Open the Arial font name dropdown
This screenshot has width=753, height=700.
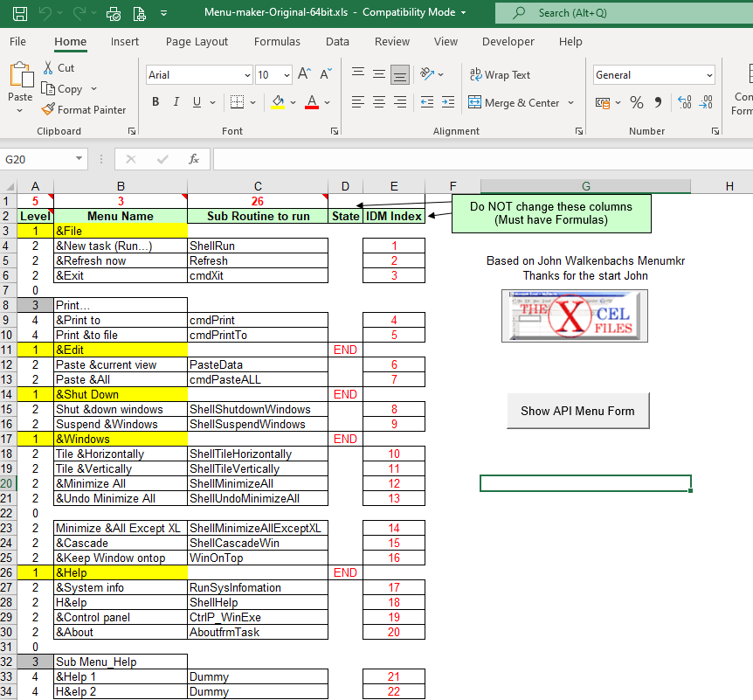[247, 75]
